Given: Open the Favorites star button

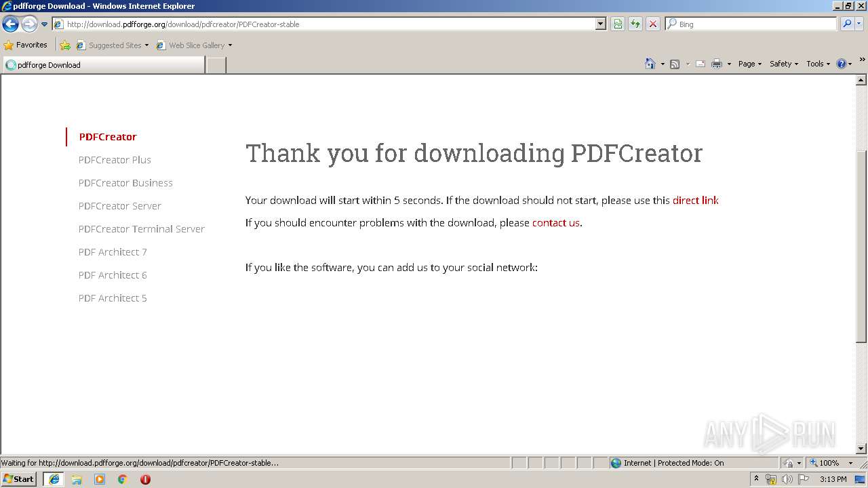Looking at the screenshot, I should pos(26,45).
